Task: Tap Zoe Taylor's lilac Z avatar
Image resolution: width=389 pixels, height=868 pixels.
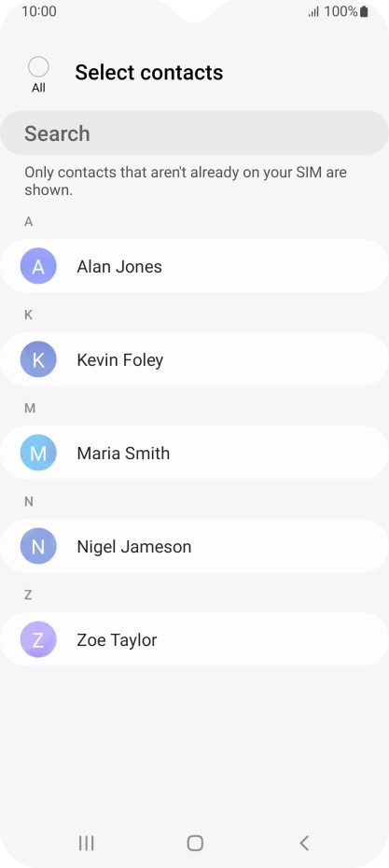Action: tap(38, 639)
